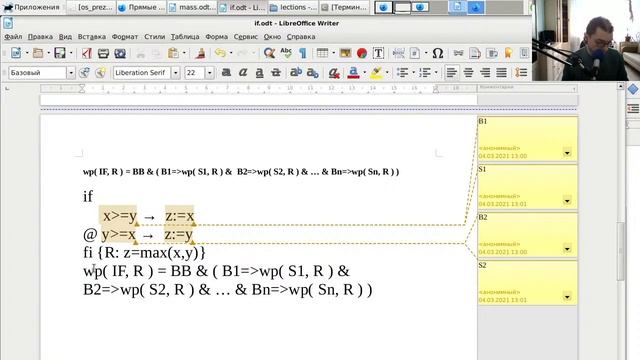Image resolution: width=640 pixels, height=360 pixels.
Task: Toggle italic formatting
Action: [243, 73]
